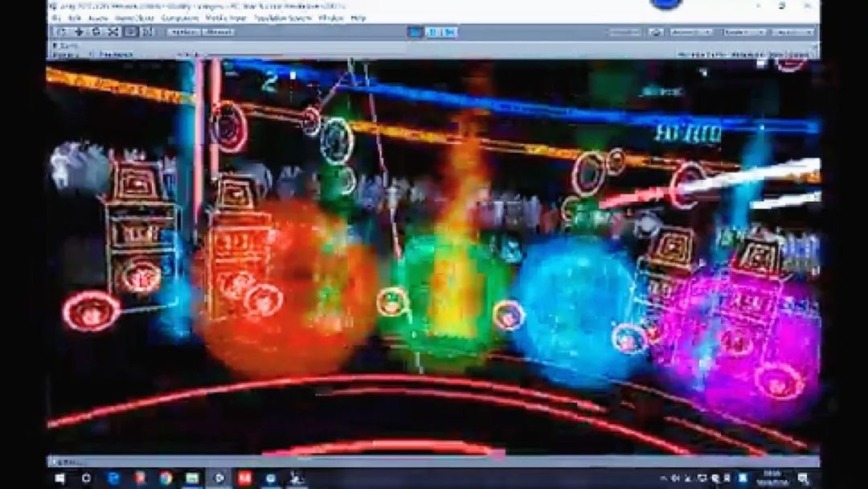Stop play mode with the Play button

coord(415,32)
